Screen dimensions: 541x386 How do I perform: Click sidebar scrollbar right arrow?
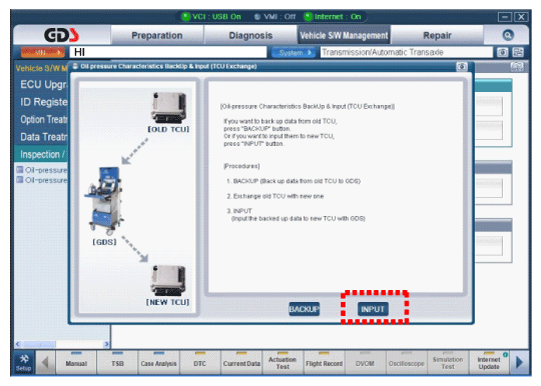pyautogui.click(x=107, y=344)
